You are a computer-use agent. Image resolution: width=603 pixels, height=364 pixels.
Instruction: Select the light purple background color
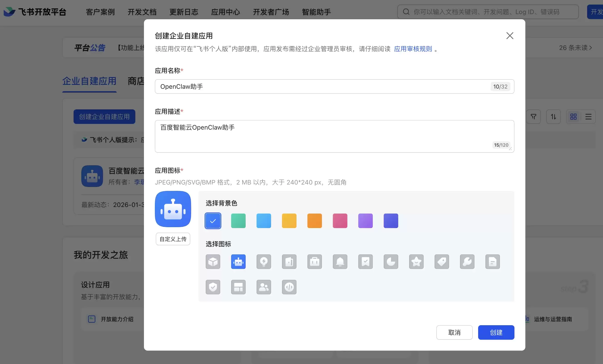point(365,221)
